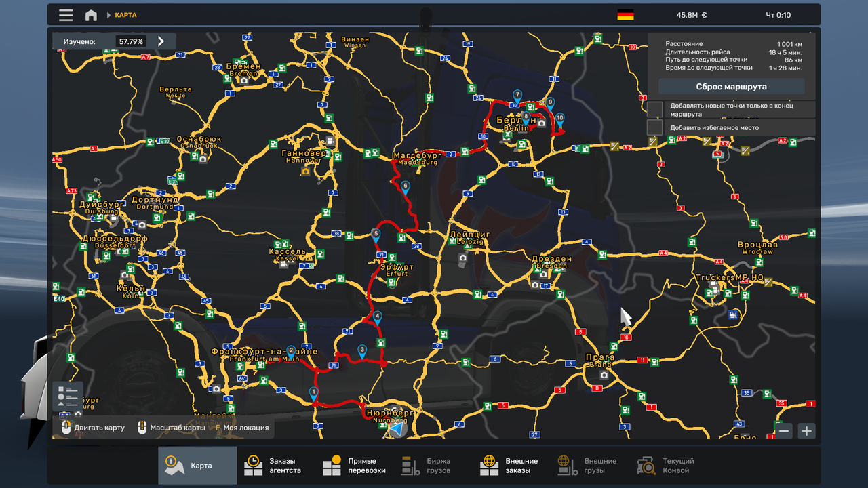Click the player truck location arrow near Nürnberg
868x488 pixels.
397,428
